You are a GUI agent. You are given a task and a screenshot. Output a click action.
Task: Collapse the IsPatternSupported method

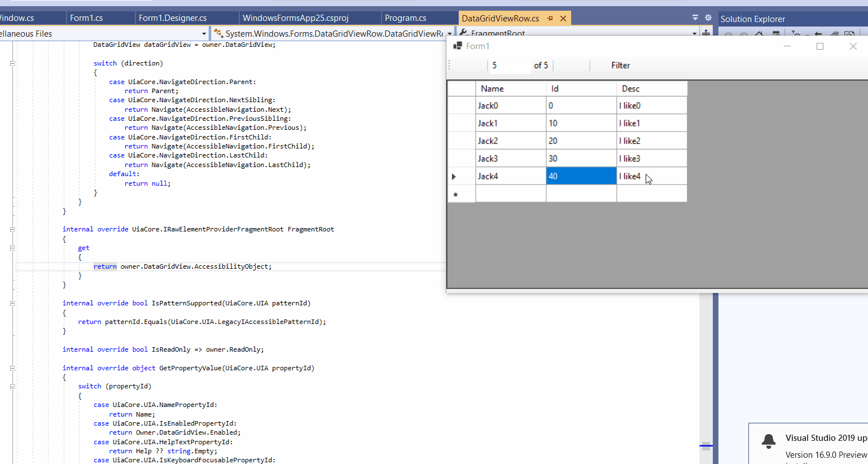12,303
